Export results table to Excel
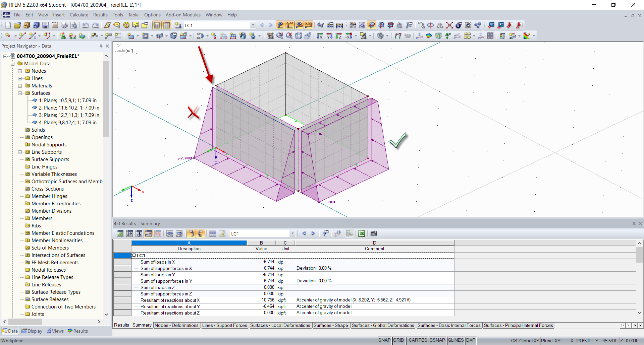This screenshot has height=345, width=644. (x=362, y=233)
